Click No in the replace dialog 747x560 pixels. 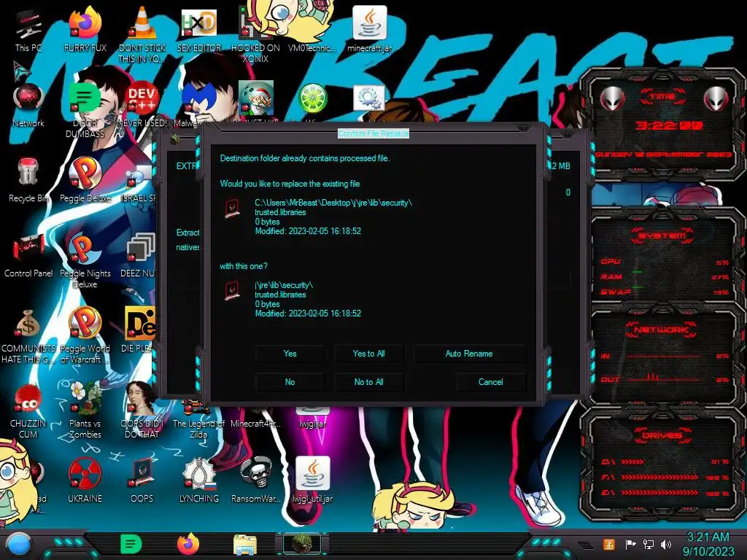click(290, 382)
